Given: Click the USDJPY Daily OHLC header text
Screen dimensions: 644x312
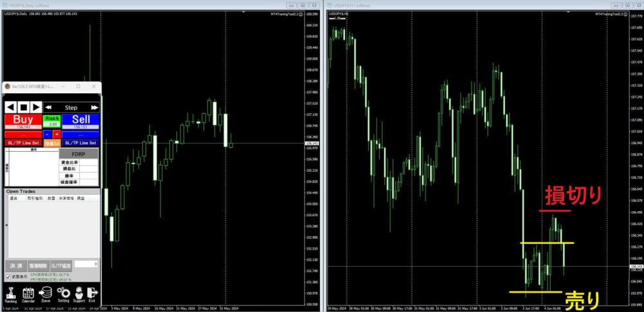Looking at the screenshot, I should click(x=41, y=14).
